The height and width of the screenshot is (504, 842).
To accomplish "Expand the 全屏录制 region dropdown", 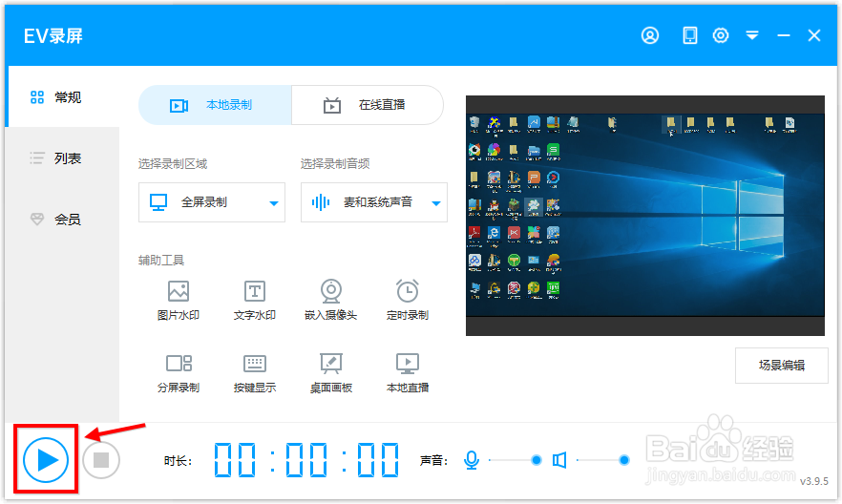I will 212,202.
